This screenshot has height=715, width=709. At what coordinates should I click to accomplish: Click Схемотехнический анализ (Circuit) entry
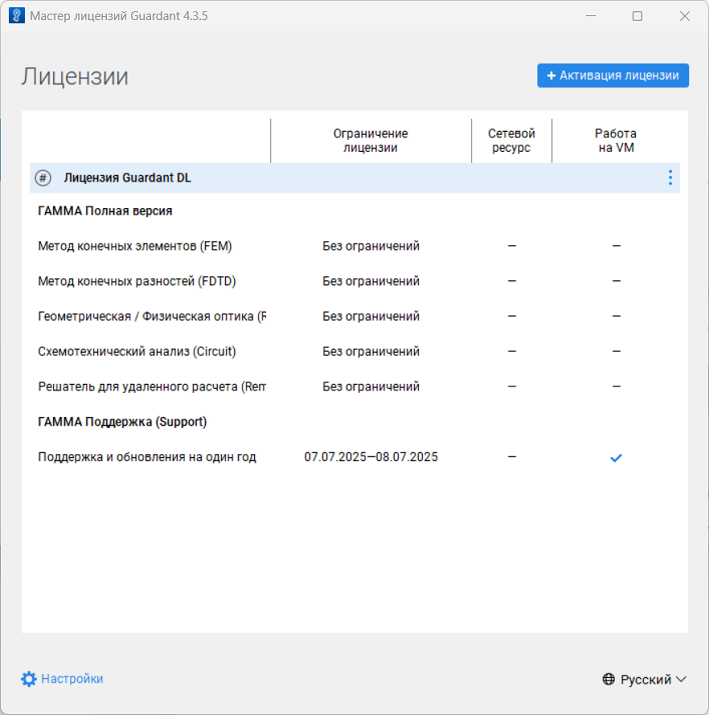137,352
